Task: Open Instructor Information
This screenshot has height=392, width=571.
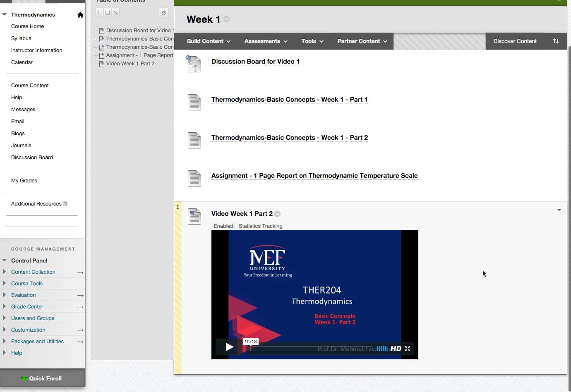Action: pyautogui.click(x=36, y=50)
